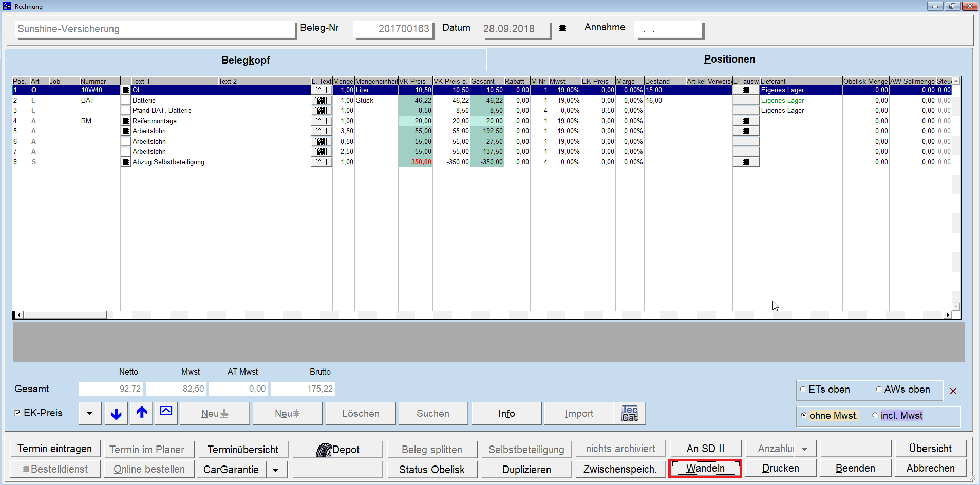Open the date picker icon beside Datum

[562, 28]
